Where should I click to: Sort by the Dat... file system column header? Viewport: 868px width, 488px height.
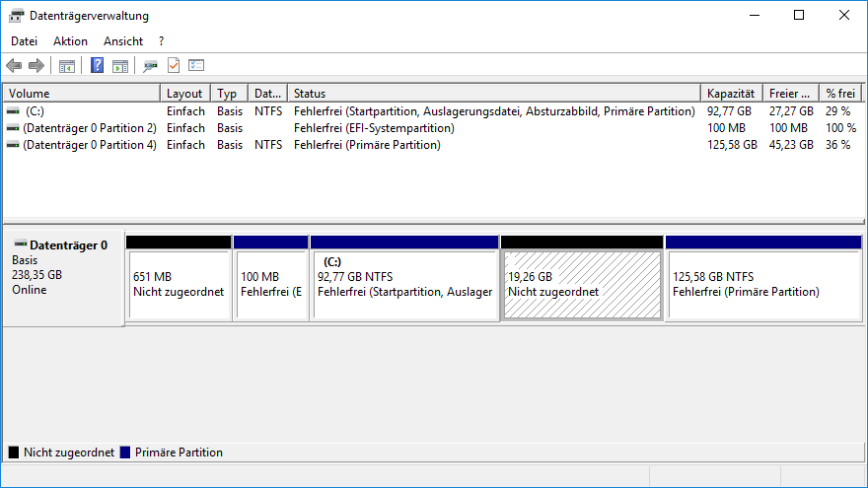coord(268,94)
